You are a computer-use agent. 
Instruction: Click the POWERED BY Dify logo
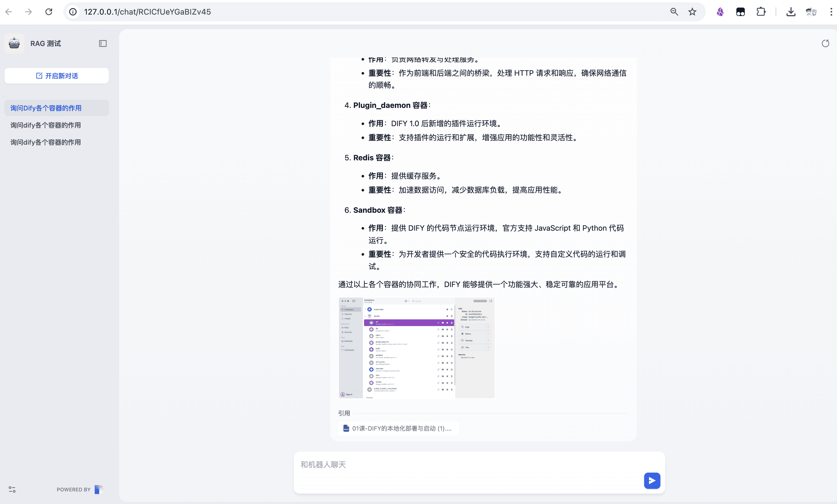tap(99, 489)
